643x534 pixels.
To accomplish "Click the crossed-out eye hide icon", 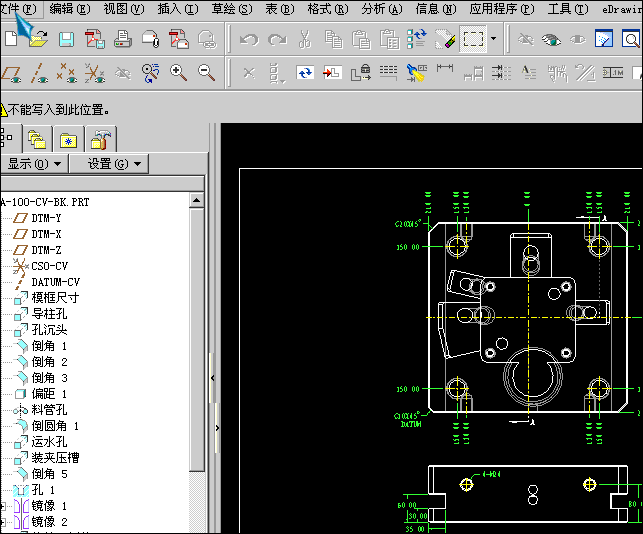I will [x=526, y=40].
